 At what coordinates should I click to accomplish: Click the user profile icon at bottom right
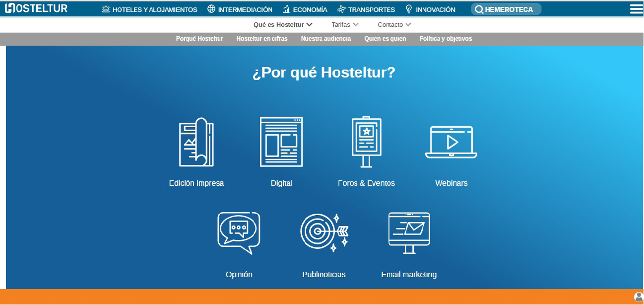(639, 297)
